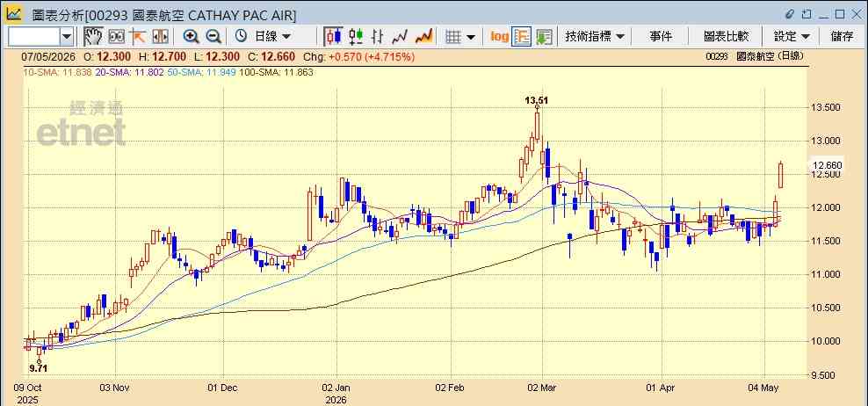Toggle the log scale option

[499, 37]
